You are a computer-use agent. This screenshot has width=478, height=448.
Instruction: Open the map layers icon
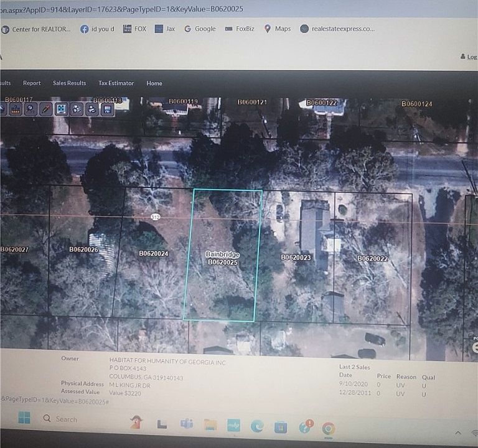(77, 110)
